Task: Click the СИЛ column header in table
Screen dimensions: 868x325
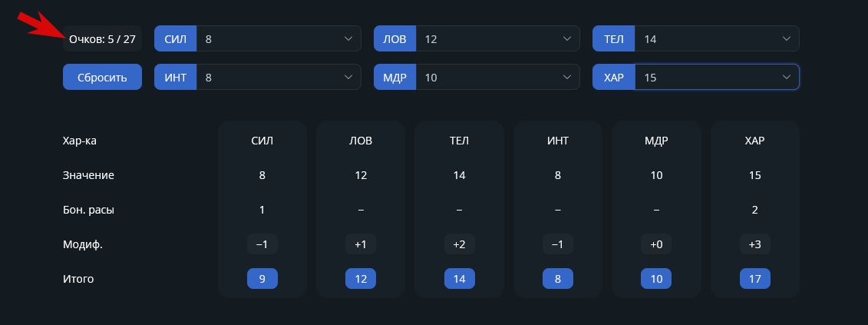Action: [x=262, y=141]
